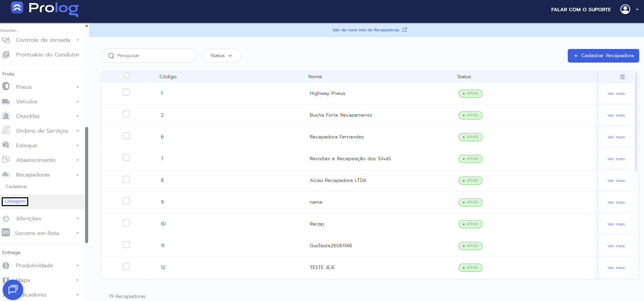Click the Abastecimento fuel pump icon

(x=6, y=160)
